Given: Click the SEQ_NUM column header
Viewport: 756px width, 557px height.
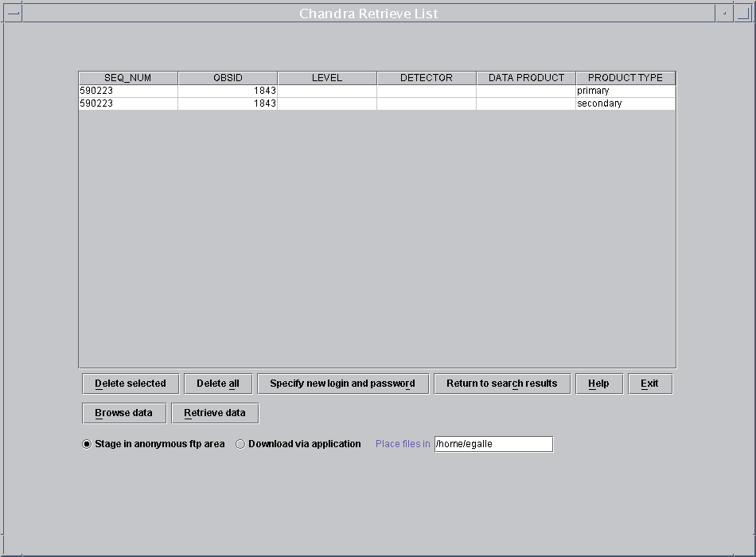Looking at the screenshot, I should (x=128, y=78).
